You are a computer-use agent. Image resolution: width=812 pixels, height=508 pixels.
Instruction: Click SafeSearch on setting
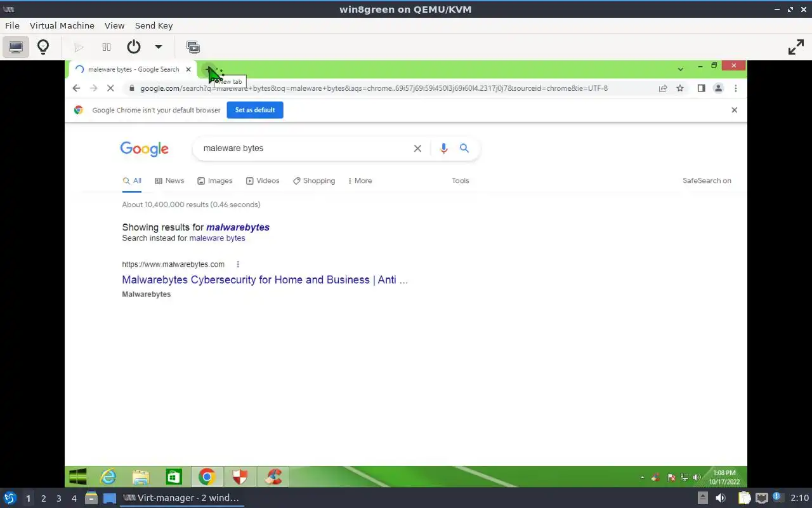tap(707, 181)
